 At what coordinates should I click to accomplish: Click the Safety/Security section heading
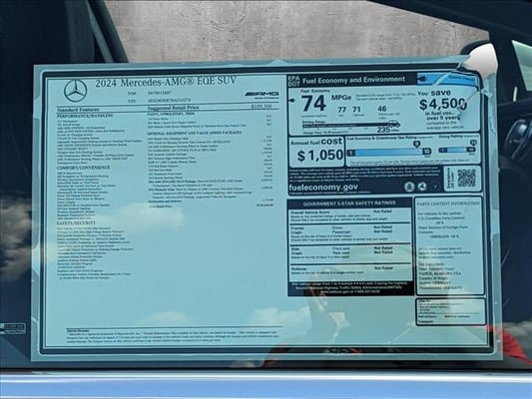pos(76,223)
